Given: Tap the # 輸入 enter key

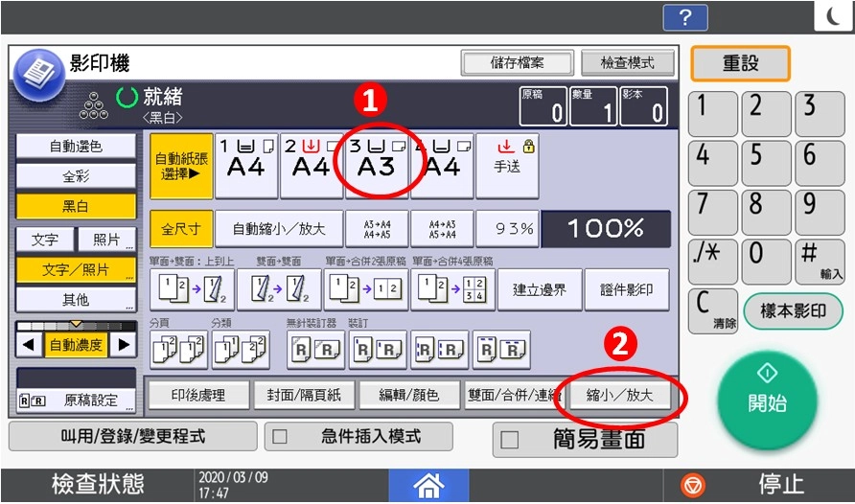Looking at the screenshot, I should point(820,262).
